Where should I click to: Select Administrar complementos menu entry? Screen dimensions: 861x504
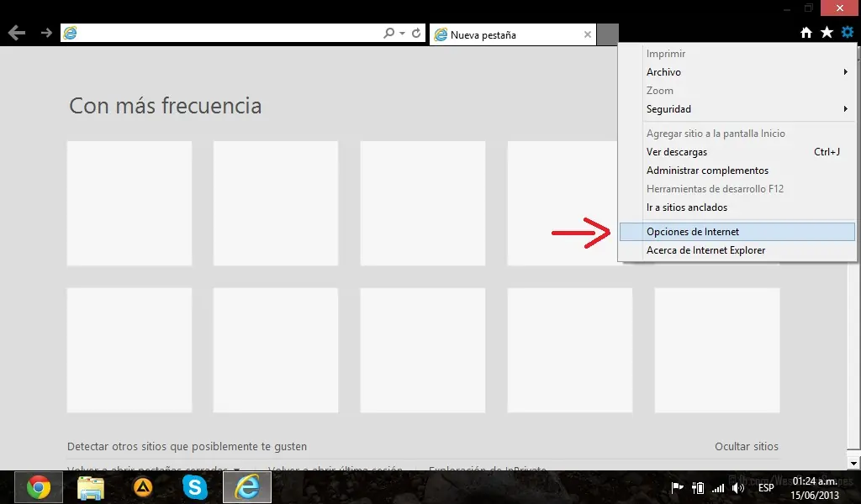737,171
